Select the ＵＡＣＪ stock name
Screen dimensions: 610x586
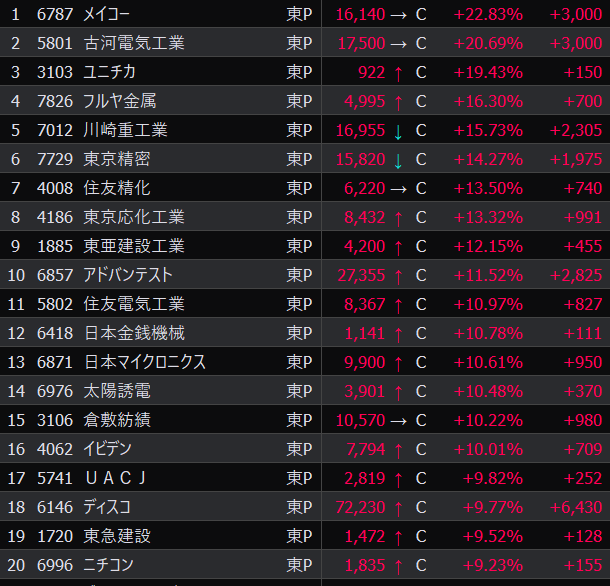pyautogui.click(x=116, y=479)
